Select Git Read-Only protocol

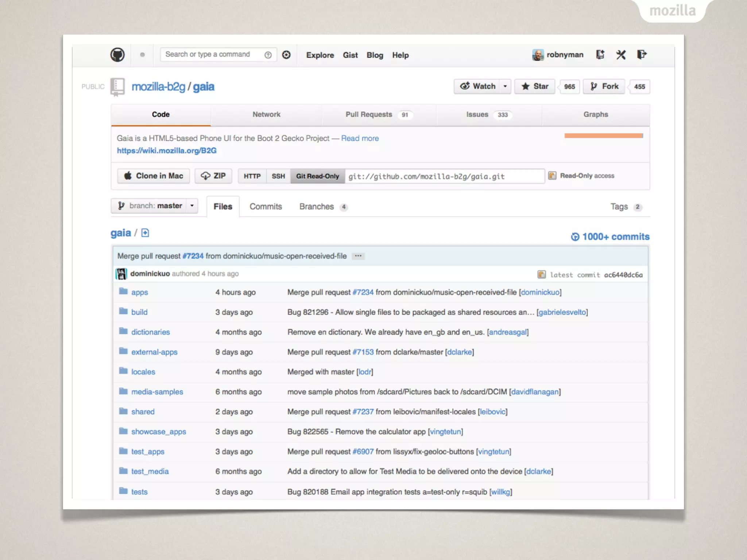coord(317,176)
